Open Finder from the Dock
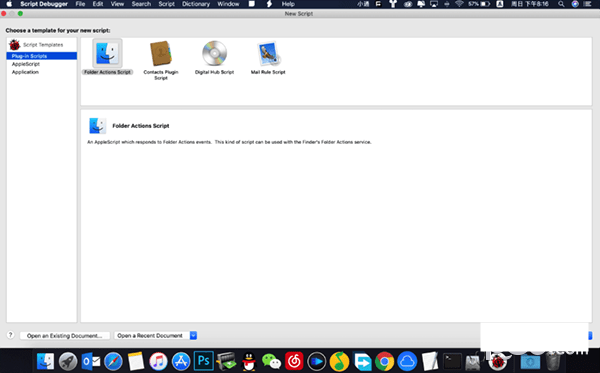The width and height of the screenshot is (600, 373). point(45,361)
